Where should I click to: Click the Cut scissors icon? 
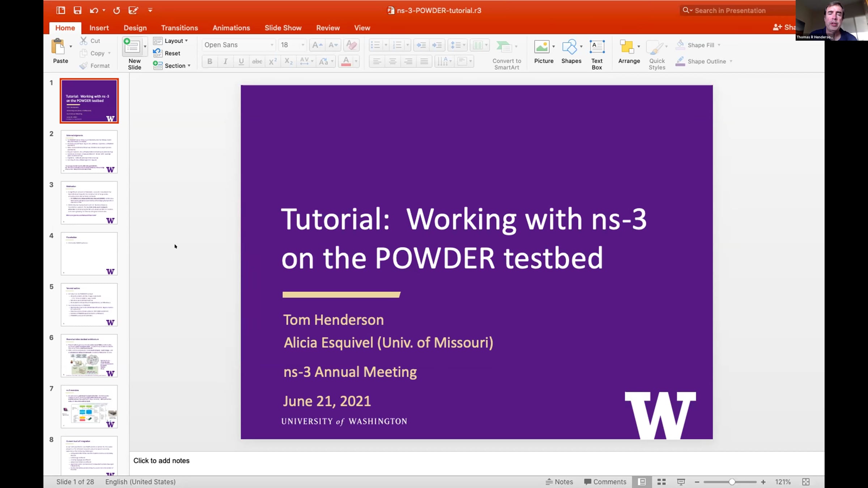84,41
